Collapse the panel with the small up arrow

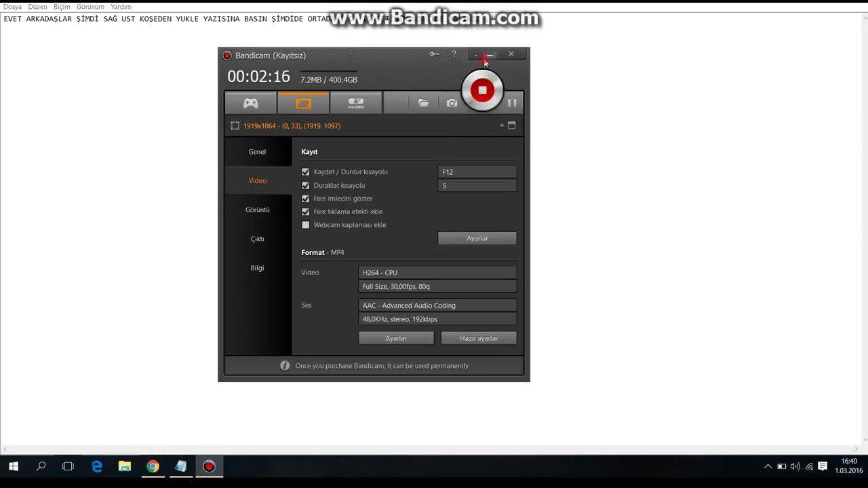pyautogui.click(x=502, y=125)
